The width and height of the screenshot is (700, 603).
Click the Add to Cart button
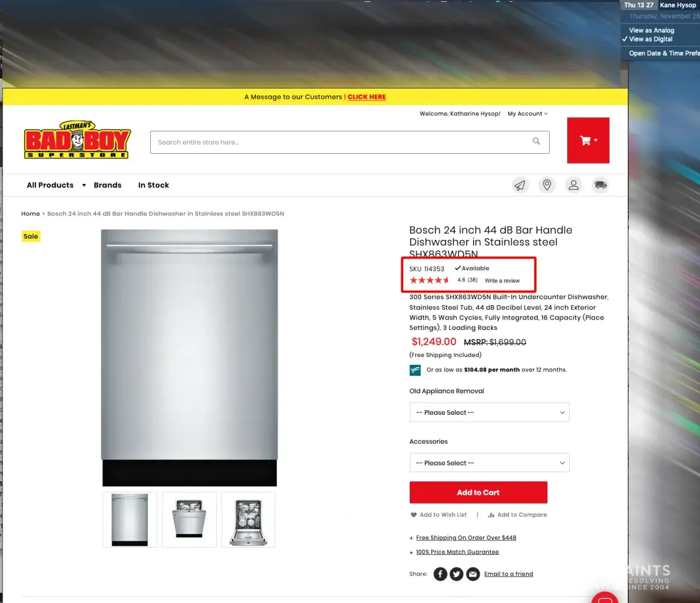click(x=478, y=493)
